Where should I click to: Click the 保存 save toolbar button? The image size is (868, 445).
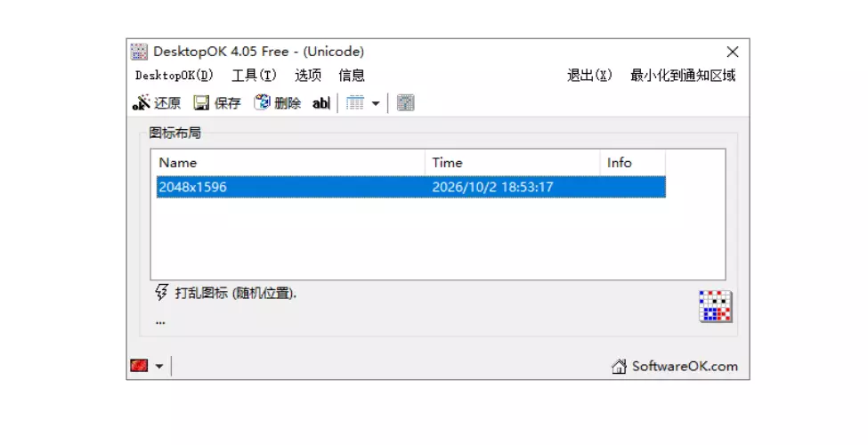click(x=217, y=103)
